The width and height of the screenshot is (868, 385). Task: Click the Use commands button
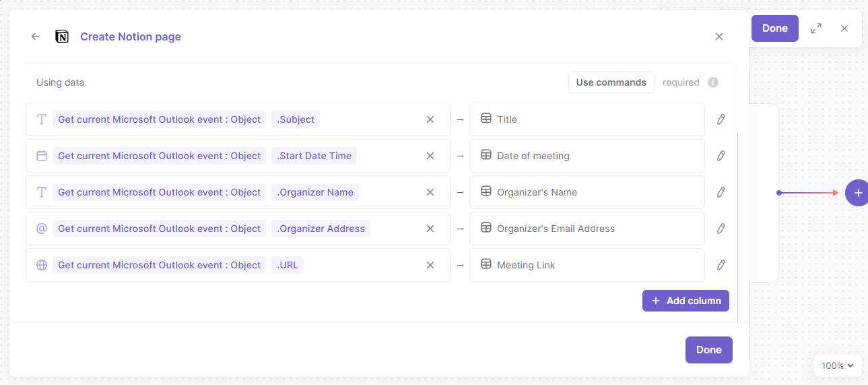click(x=611, y=82)
